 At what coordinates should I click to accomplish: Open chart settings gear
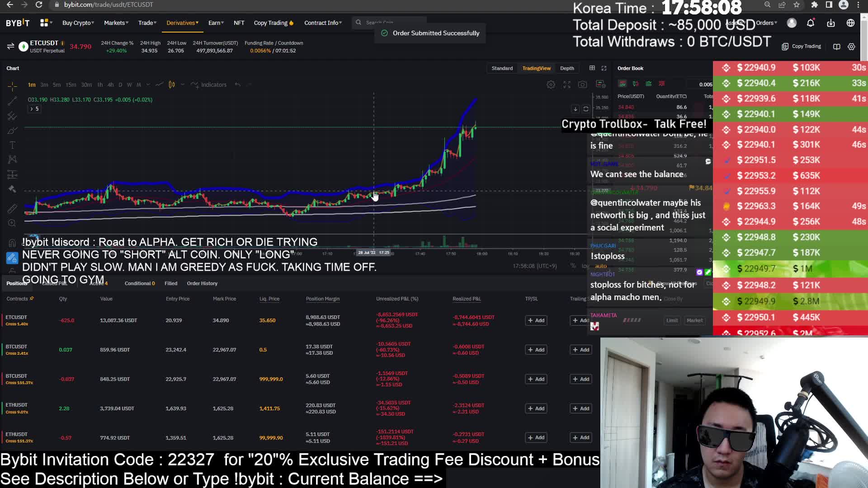point(551,84)
